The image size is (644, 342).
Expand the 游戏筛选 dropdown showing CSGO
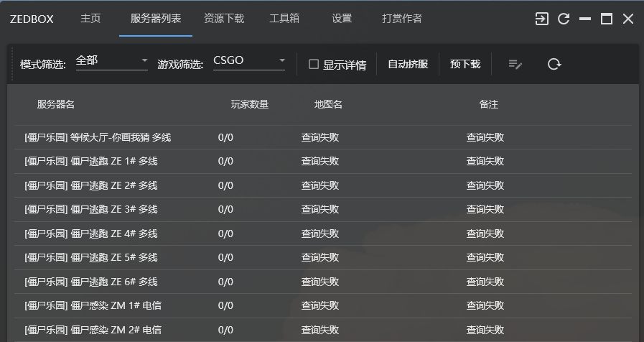click(249, 61)
